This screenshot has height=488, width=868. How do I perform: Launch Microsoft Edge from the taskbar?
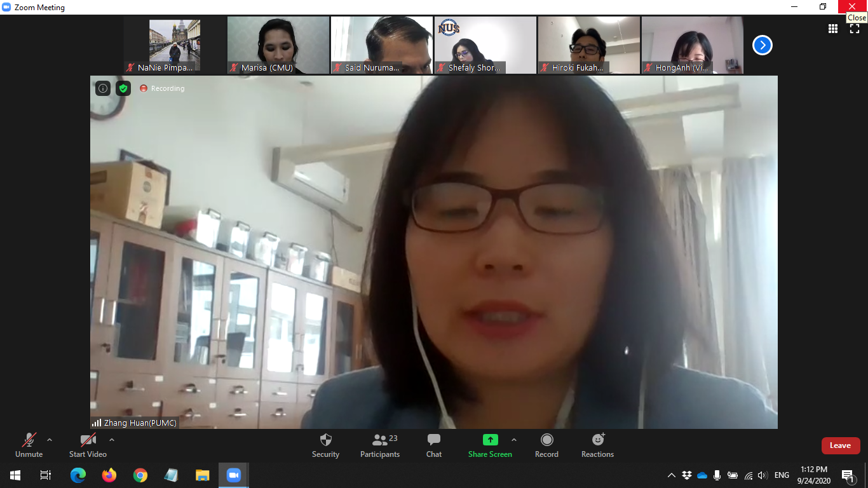pyautogui.click(x=78, y=475)
